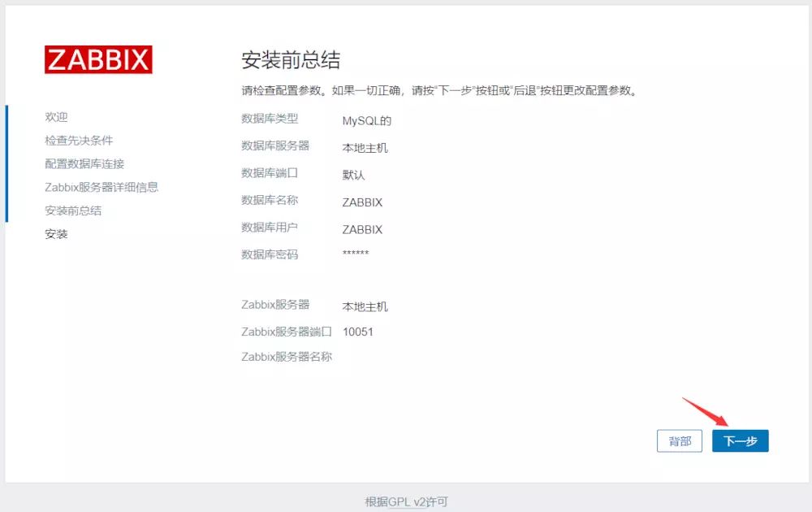Go to the 欢迎 setup step

[56, 117]
